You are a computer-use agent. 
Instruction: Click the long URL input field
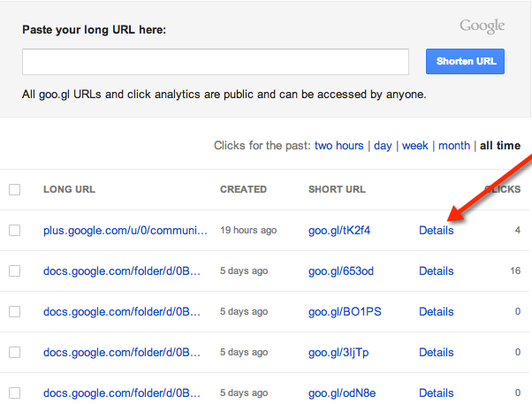point(216,62)
